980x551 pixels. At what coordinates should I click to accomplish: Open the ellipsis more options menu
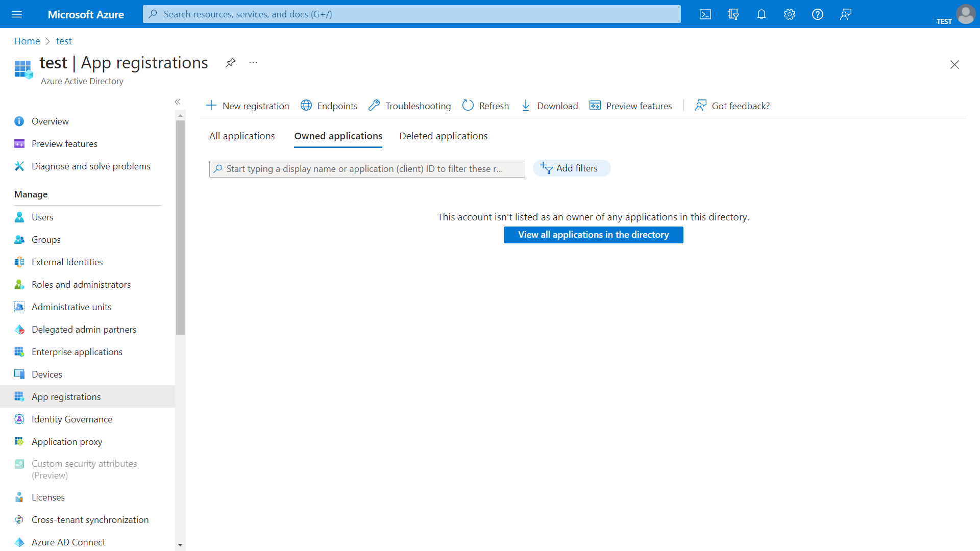tap(253, 63)
